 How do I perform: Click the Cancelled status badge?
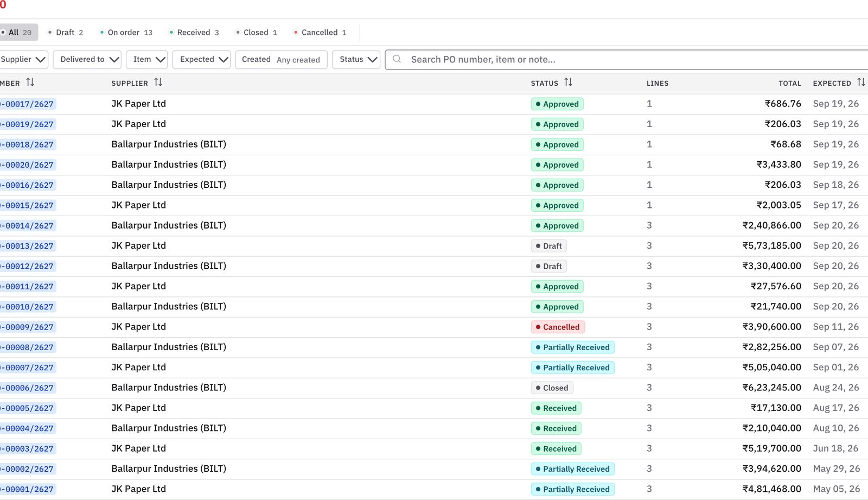coord(558,327)
